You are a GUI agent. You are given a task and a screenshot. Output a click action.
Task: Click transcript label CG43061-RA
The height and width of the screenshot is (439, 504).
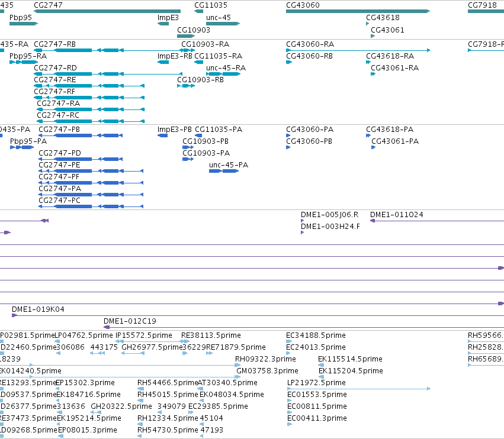coord(394,68)
